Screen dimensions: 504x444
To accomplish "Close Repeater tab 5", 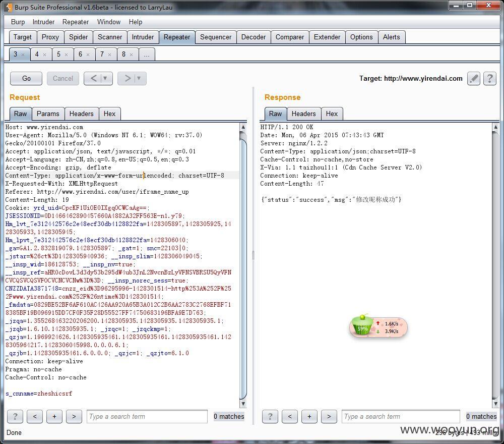I will (x=66, y=54).
